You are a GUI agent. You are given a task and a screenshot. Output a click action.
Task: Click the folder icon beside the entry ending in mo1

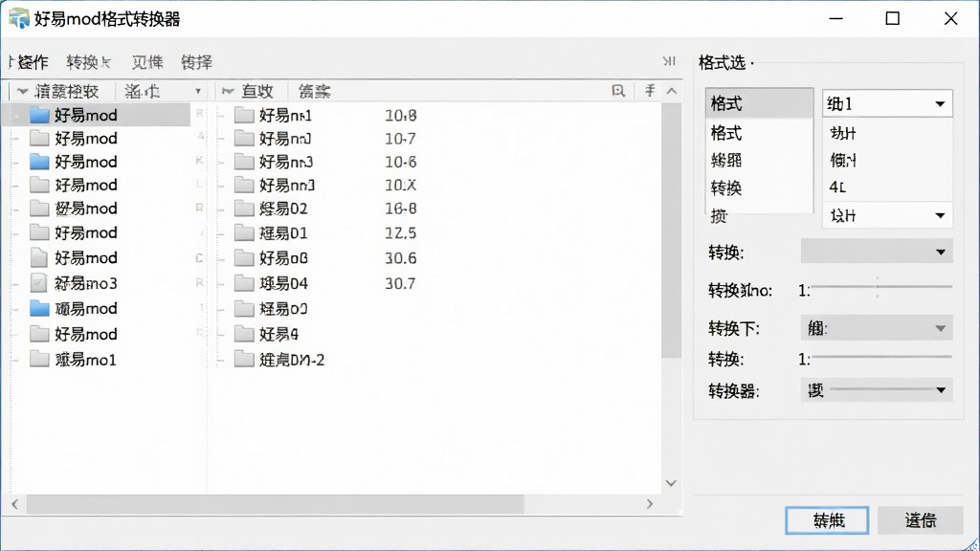tap(39, 360)
